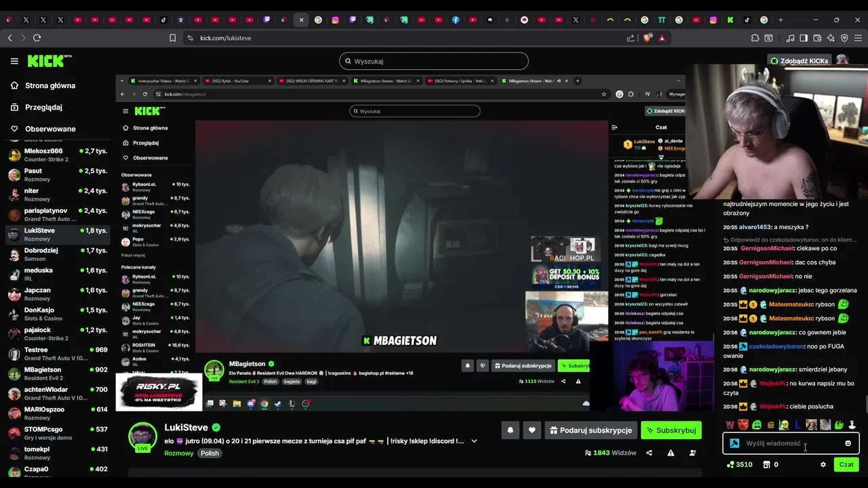
Task: Open new browser tab plus button
Action: pyautogui.click(x=781, y=20)
